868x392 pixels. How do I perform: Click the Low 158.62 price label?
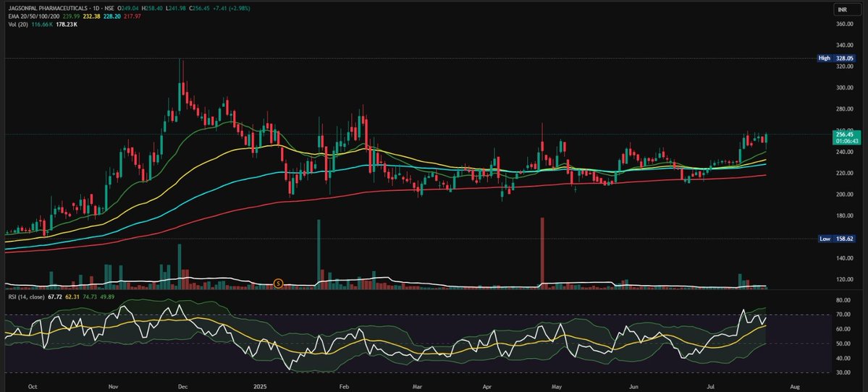point(836,238)
